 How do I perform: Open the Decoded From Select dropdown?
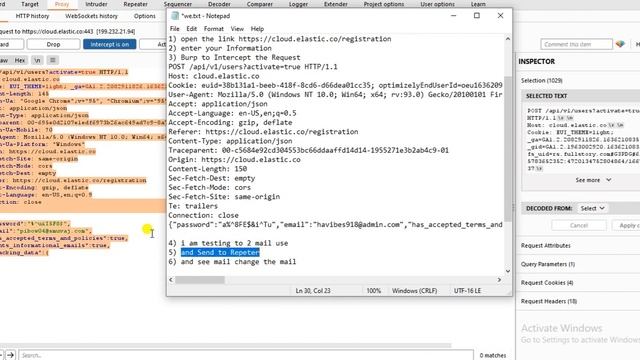click(x=592, y=208)
